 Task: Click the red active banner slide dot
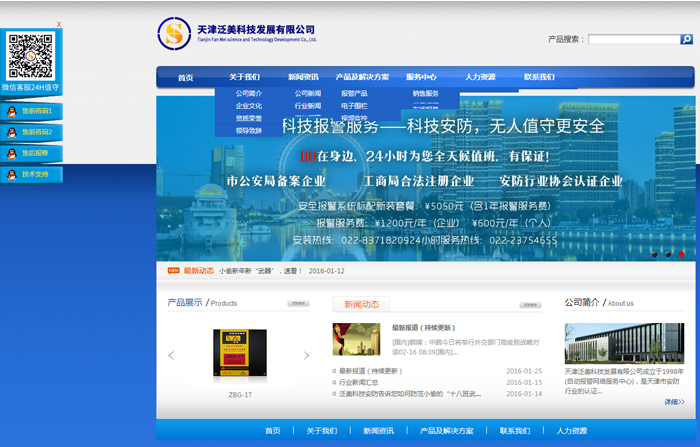click(x=681, y=255)
